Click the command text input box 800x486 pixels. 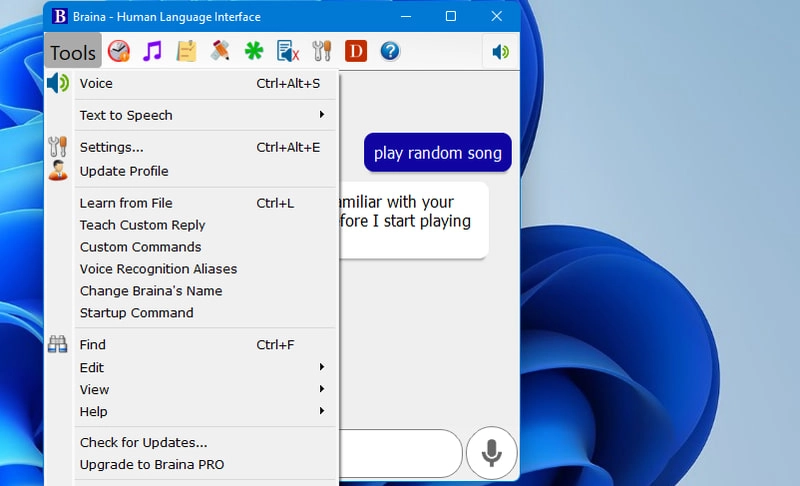[x=400, y=453]
